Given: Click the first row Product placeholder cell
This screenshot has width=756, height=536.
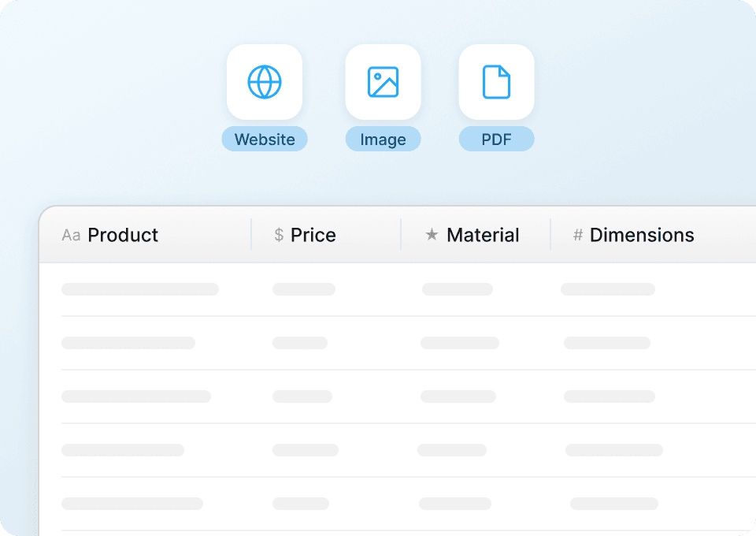Looking at the screenshot, I should pos(140,289).
